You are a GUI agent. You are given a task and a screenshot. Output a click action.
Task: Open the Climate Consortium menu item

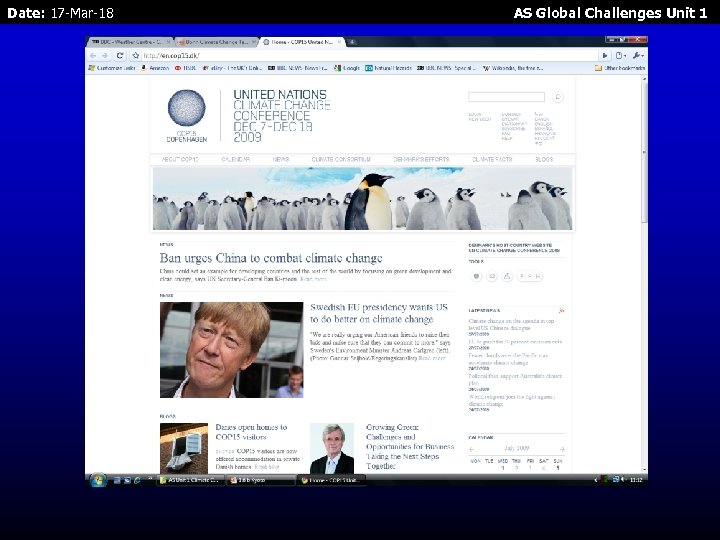[341, 159]
